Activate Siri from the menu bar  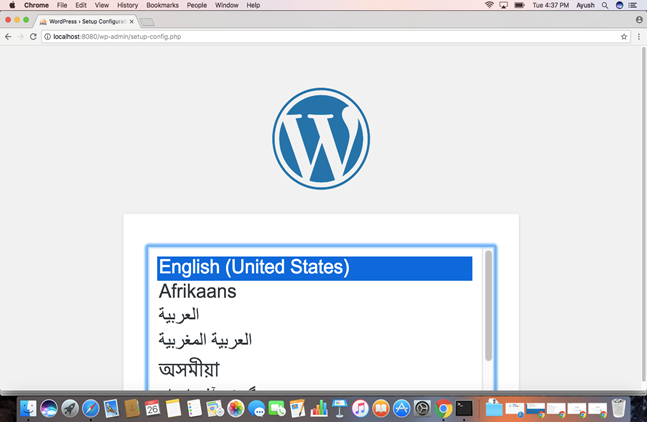tap(619, 5)
